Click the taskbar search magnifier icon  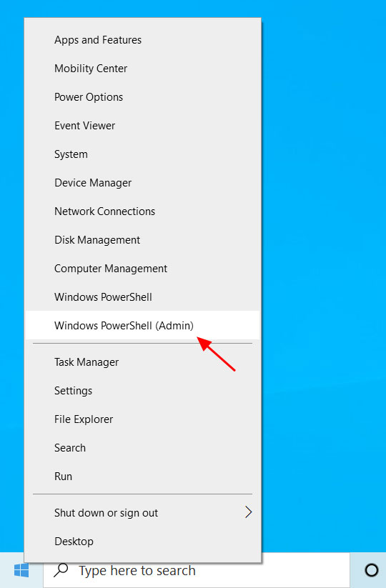click(61, 570)
